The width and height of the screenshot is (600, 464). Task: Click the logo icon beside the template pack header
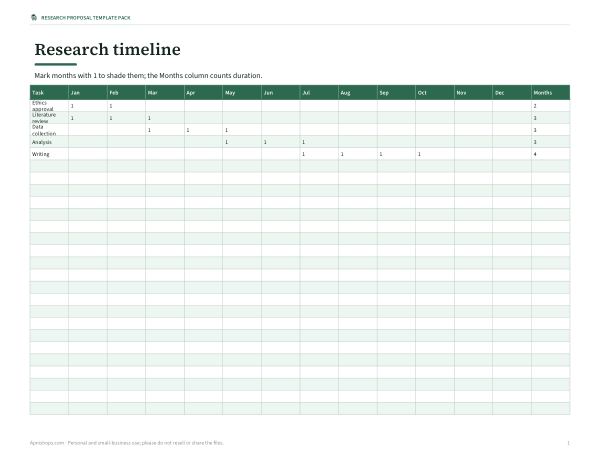[34, 18]
